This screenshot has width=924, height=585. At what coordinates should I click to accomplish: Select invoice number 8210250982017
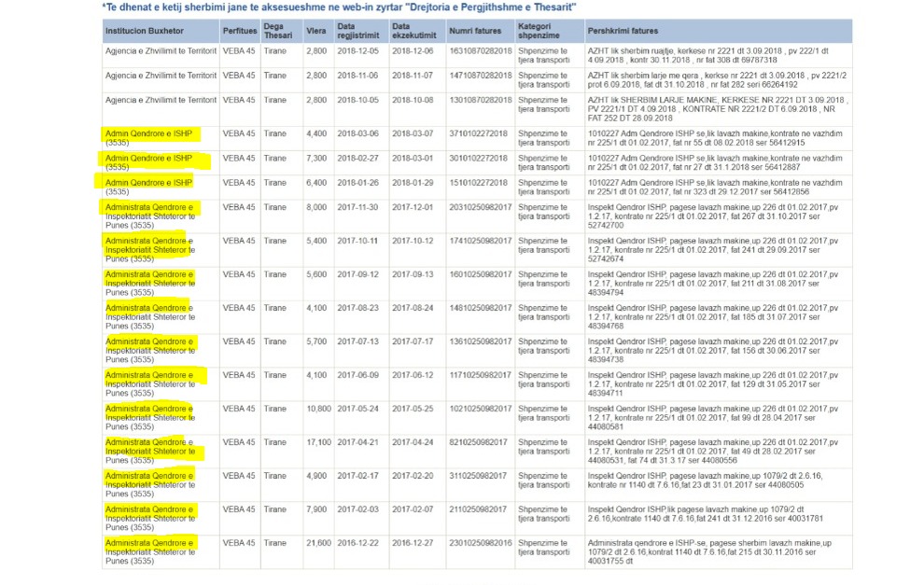pos(478,442)
